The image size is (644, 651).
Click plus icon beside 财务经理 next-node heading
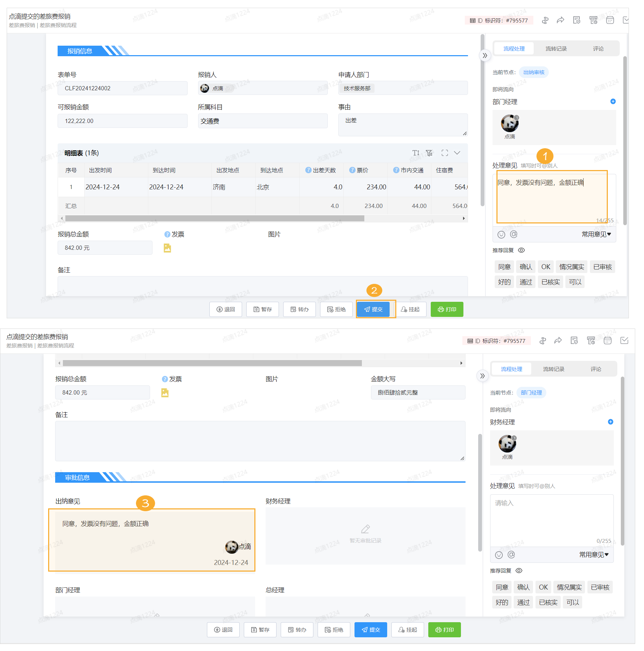[610, 422]
